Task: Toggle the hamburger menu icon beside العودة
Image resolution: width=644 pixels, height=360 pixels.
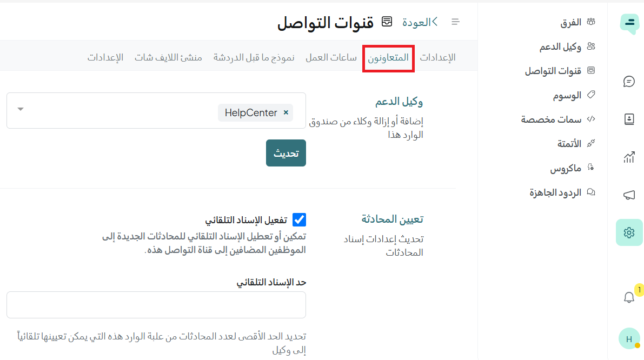Action: coord(455,22)
